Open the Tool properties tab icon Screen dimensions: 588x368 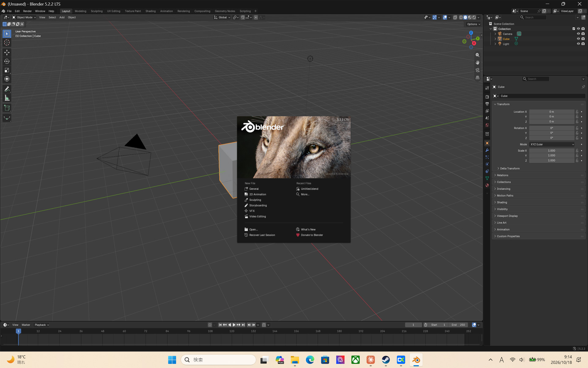[487, 88]
